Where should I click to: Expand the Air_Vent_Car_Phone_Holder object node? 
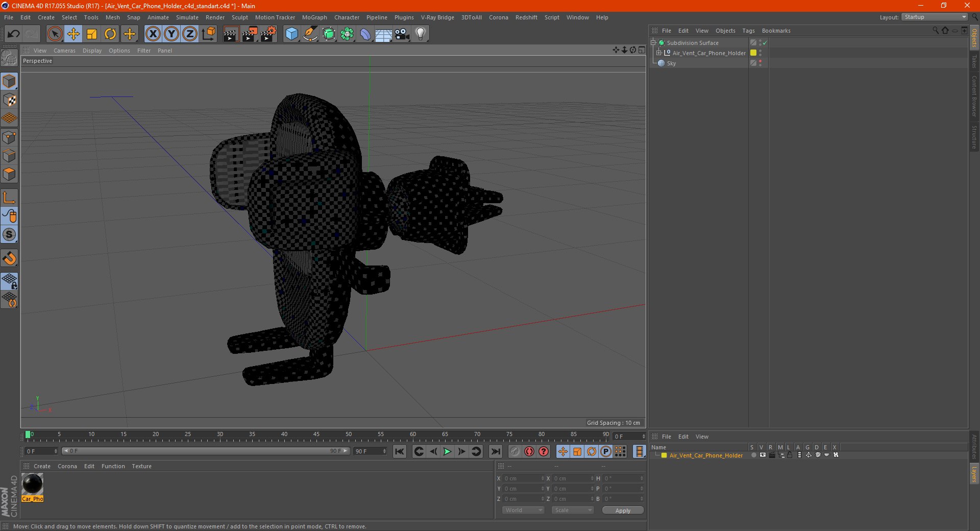pyautogui.click(x=659, y=53)
